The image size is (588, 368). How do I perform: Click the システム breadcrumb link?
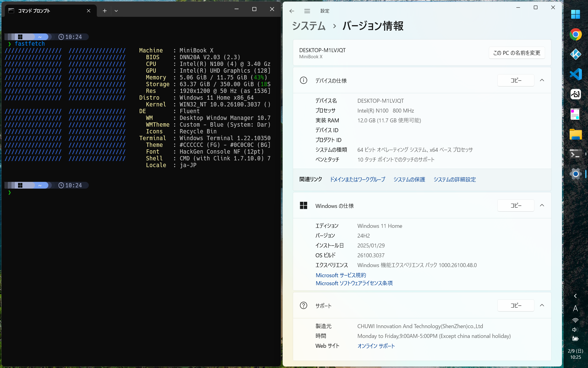coord(309,26)
